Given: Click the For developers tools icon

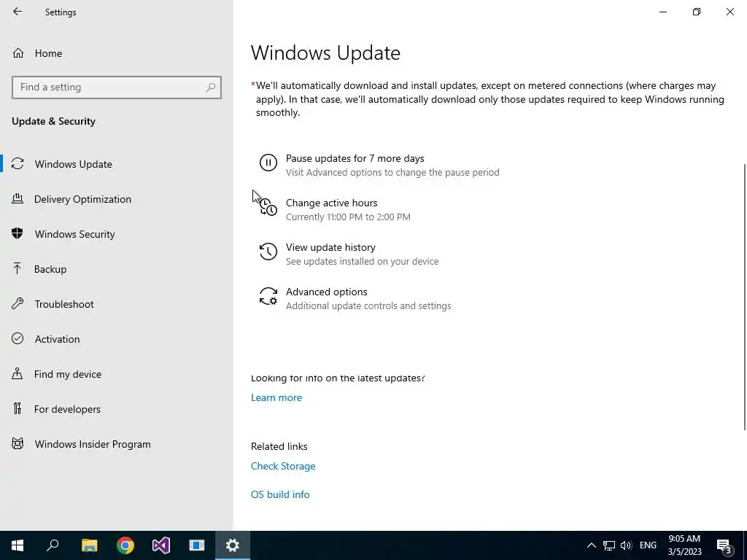Looking at the screenshot, I should pyautogui.click(x=18, y=408).
